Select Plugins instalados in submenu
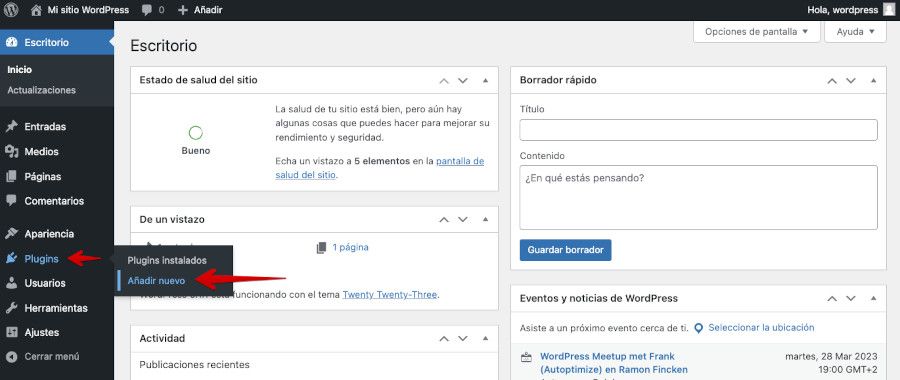The height and width of the screenshot is (380, 900). [x=167, y=261]
